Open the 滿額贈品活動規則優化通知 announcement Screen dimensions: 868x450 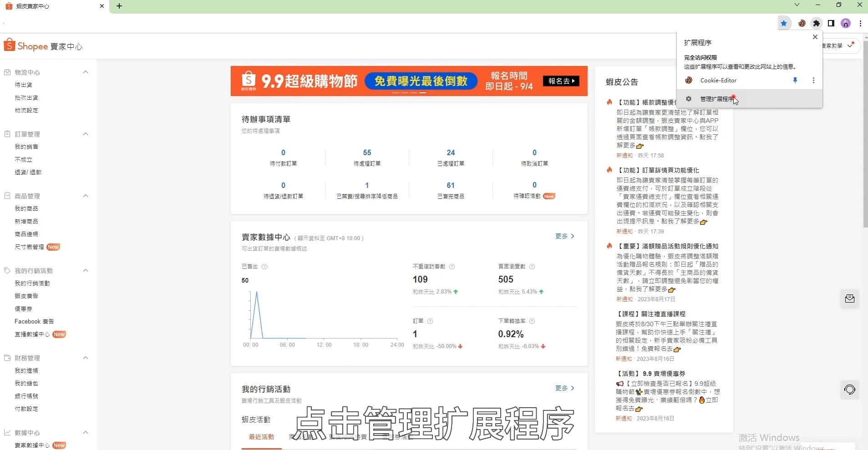coord(667,246)
